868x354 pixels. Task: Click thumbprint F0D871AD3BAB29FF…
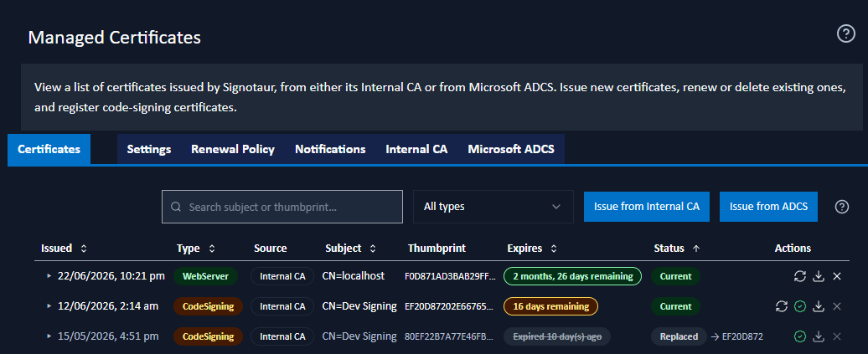pos(450,276)
